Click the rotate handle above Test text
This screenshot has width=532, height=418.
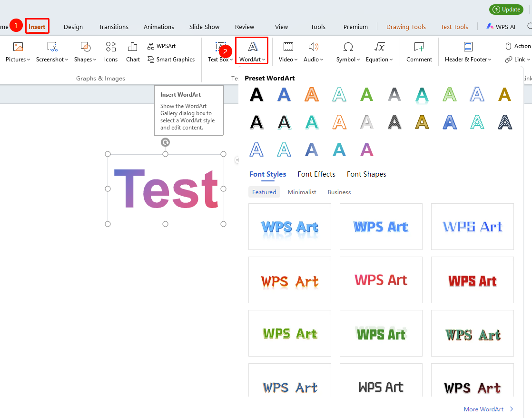(165, 142)
